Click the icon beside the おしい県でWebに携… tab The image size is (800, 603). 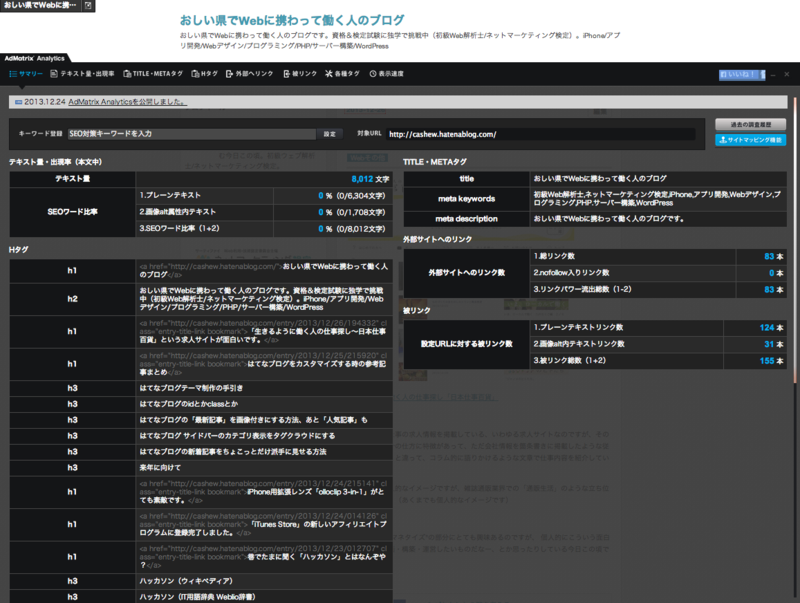click(88, 5)
